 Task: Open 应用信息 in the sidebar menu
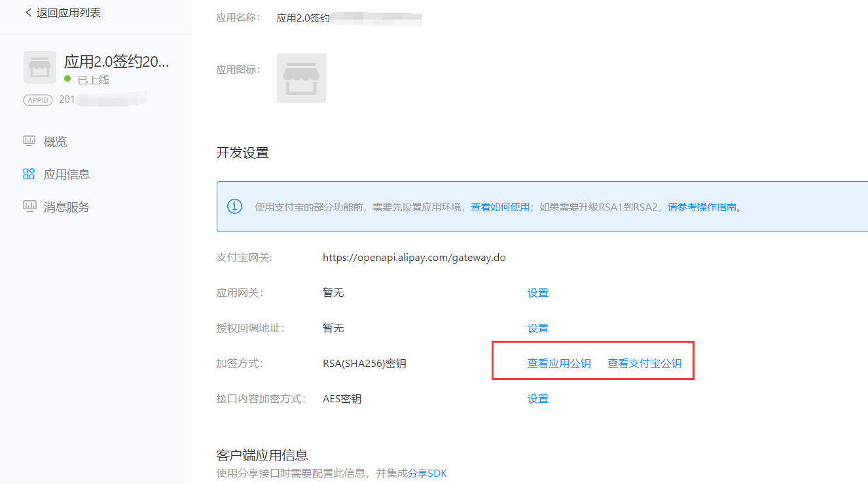tap(67, 175)
